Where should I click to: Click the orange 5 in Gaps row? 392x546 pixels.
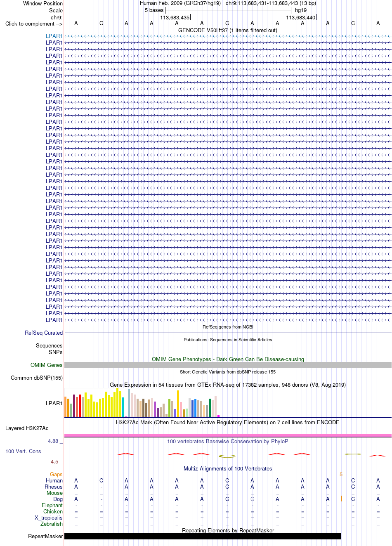[341, 475]
